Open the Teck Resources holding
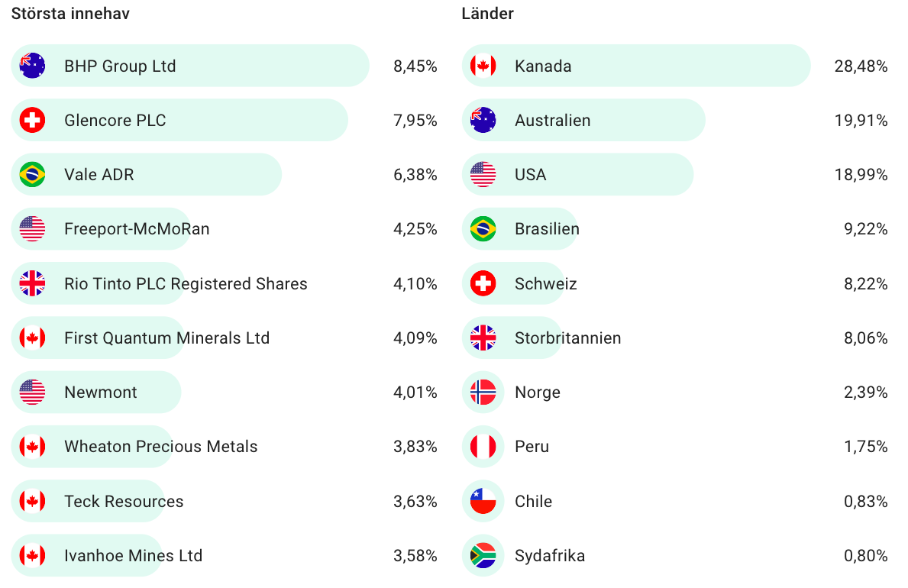 [x=124, y=502]
